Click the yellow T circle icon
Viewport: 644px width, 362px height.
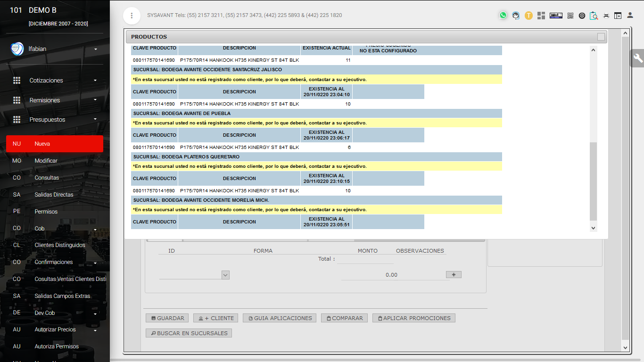pos(528,16)
